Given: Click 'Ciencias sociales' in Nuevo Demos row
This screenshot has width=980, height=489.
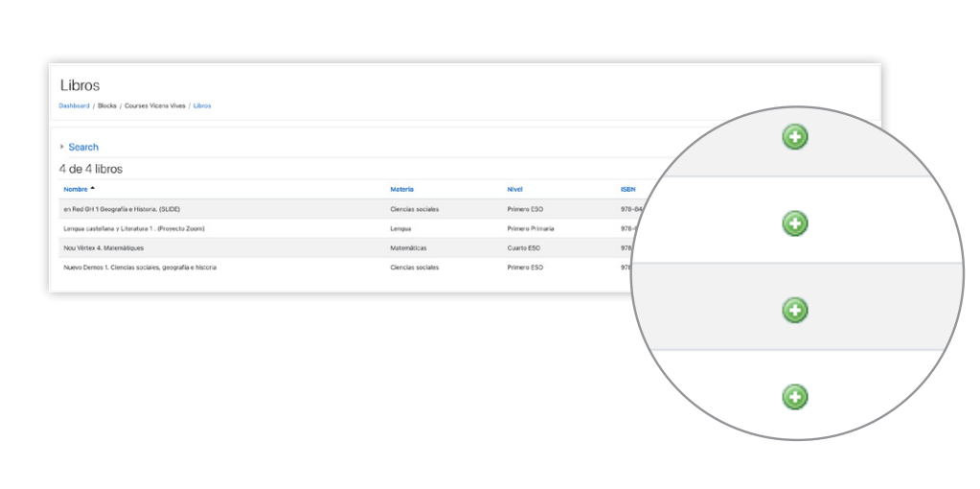Looking at the screenshot, I should pos(415,267).
